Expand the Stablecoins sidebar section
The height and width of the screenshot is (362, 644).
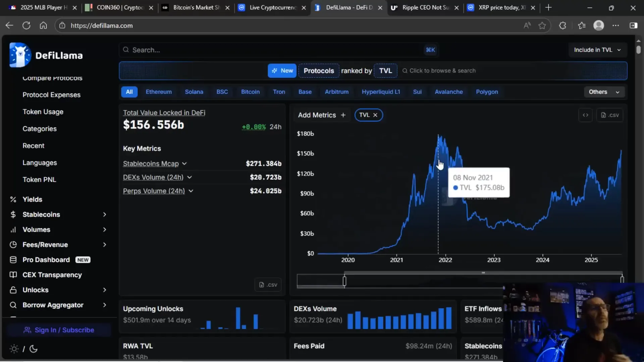point(104,215)
